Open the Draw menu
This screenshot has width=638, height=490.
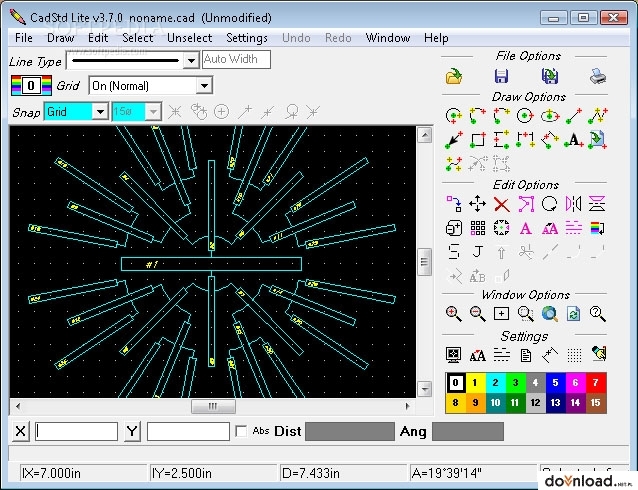point(61,38)
